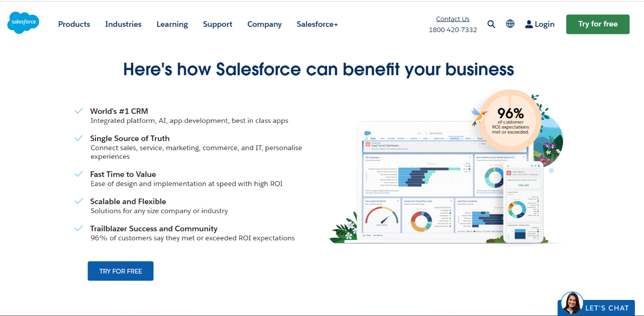
Task: Follow the Contact Us link
Action: (452, 19)
